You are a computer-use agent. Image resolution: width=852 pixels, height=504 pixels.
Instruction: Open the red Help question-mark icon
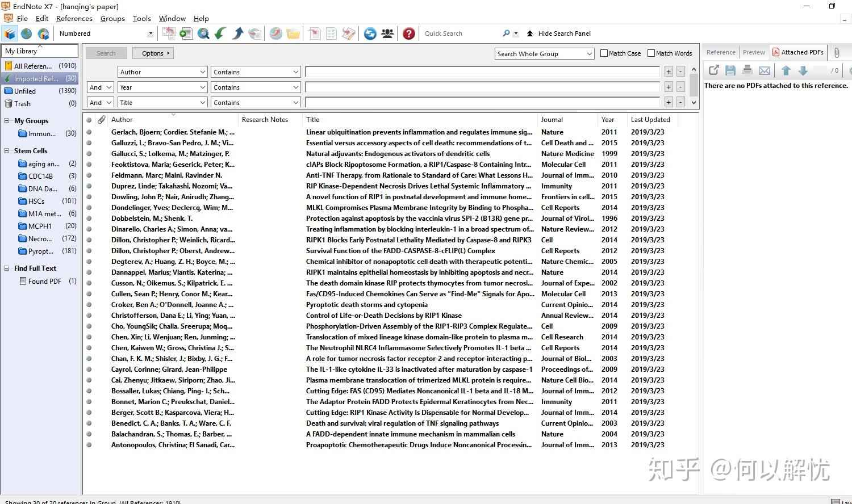[408, 33]
